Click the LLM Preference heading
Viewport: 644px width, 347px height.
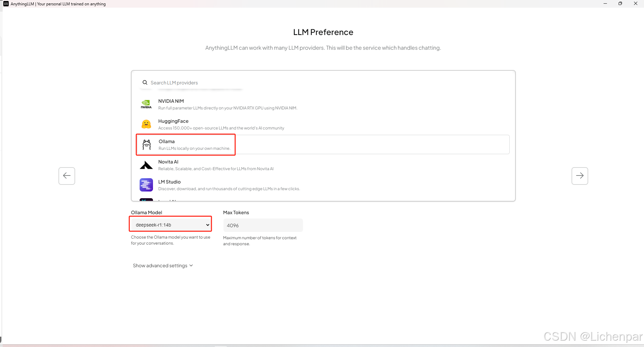pos(323,32)
